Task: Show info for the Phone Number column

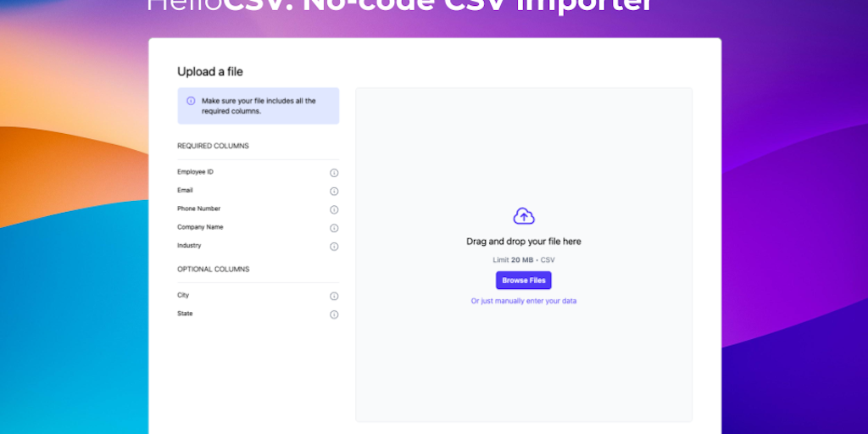Action: (x=334, y=210)
